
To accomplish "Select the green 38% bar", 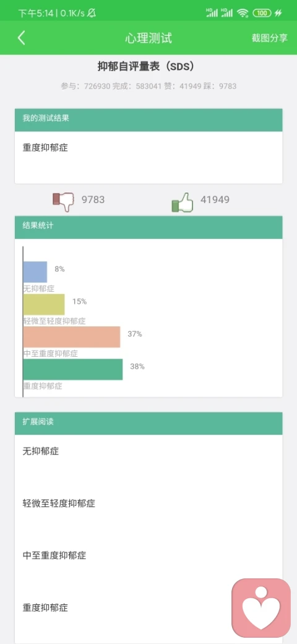I will (73, 369).
